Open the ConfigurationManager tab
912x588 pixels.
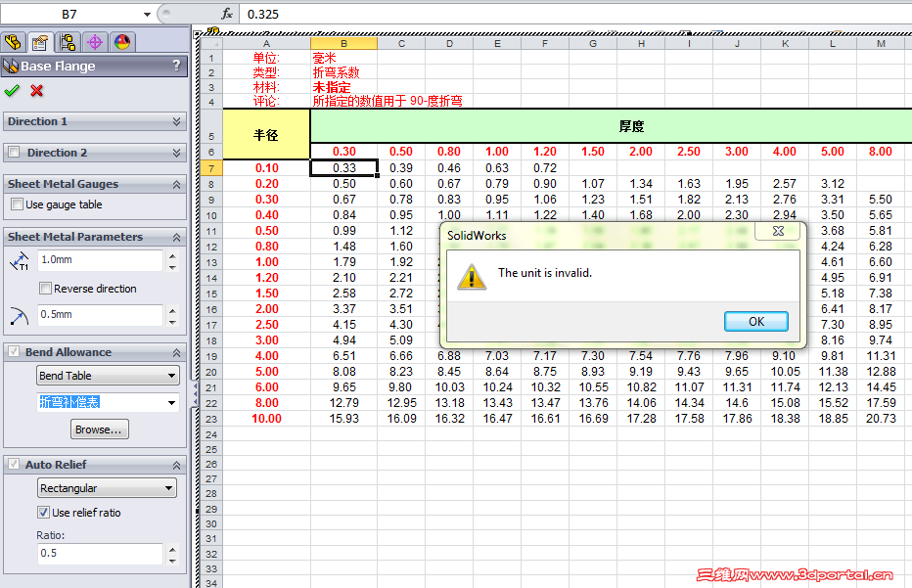point(68,42)
